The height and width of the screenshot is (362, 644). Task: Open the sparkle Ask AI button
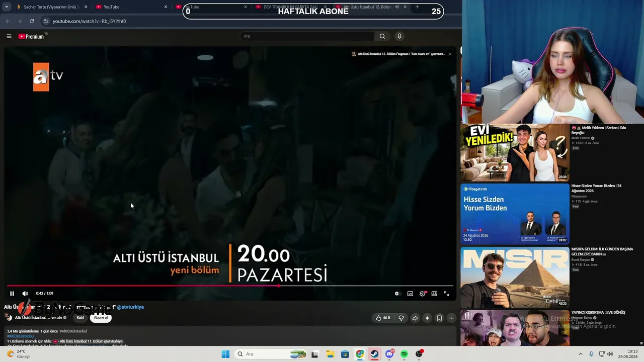(x=427, y=318)
